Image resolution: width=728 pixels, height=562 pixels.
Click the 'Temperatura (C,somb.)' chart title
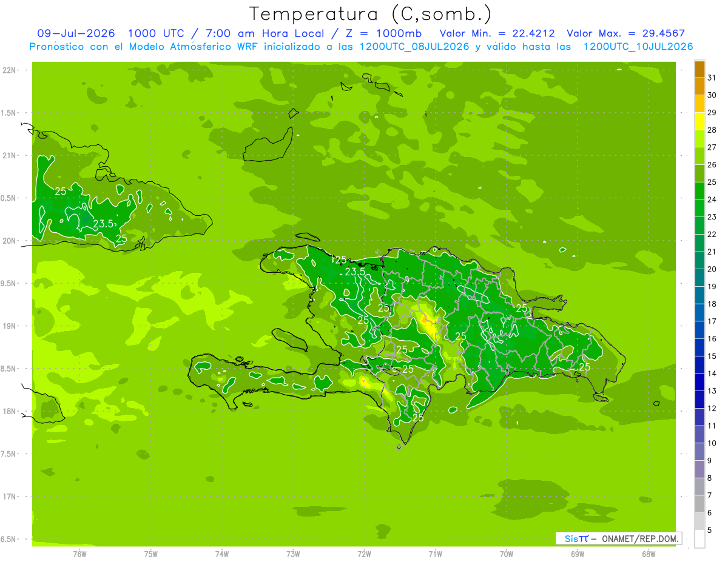tap(369, 14)
